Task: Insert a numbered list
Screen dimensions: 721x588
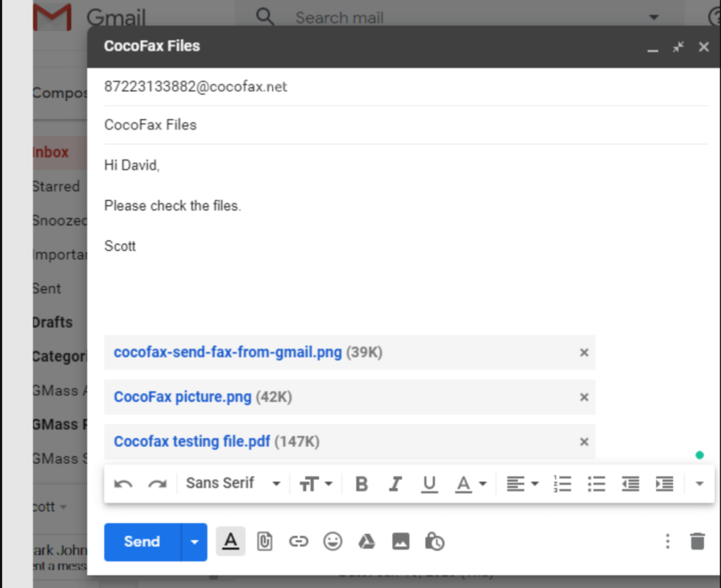Action: pos(563,484)
